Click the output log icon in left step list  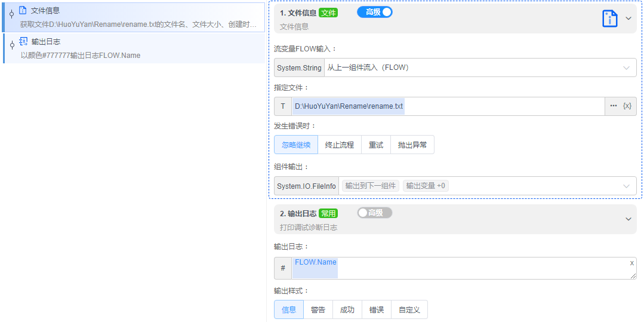(24, 41)
